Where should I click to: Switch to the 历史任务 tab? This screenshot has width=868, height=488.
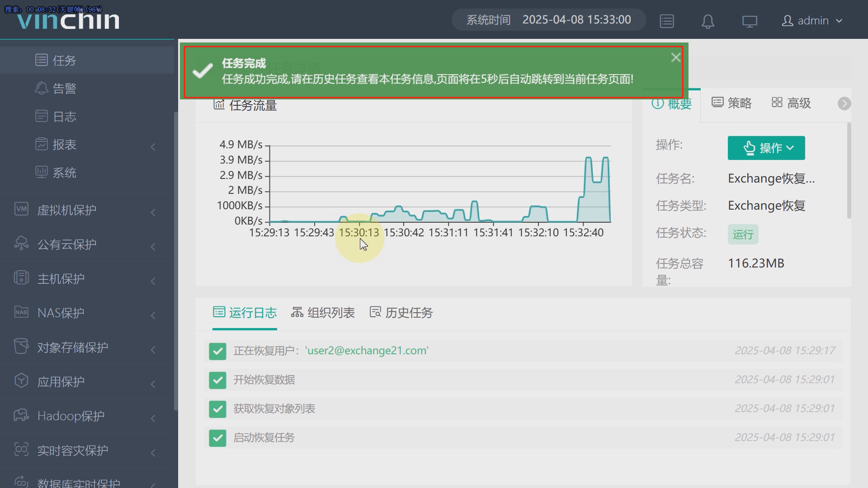401,313
